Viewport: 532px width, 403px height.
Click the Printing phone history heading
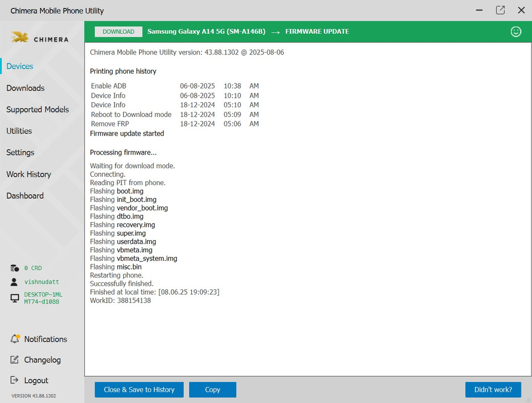click(123, 71)
